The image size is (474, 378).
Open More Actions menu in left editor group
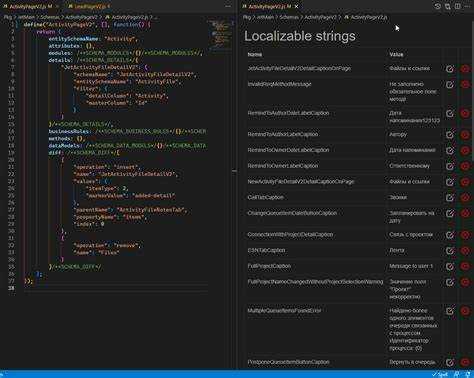[228, 6]
